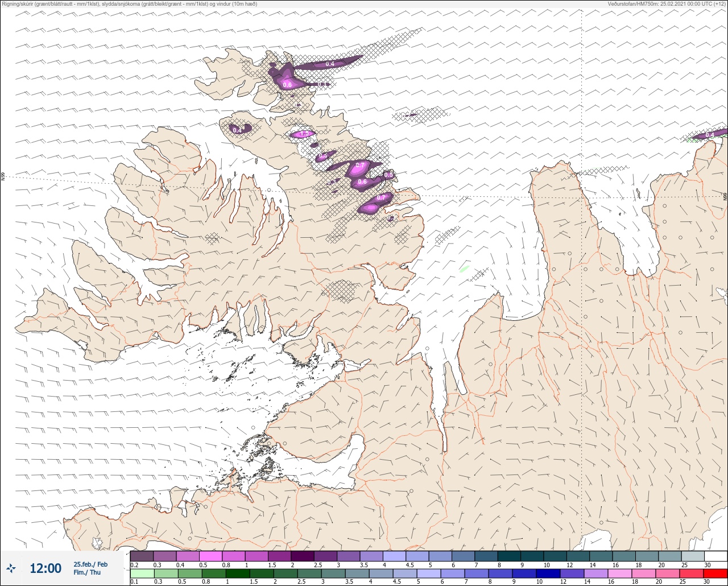Click the N99 latitude label on right edge
The width and height of the screenshot is (728, 586).
725,196
